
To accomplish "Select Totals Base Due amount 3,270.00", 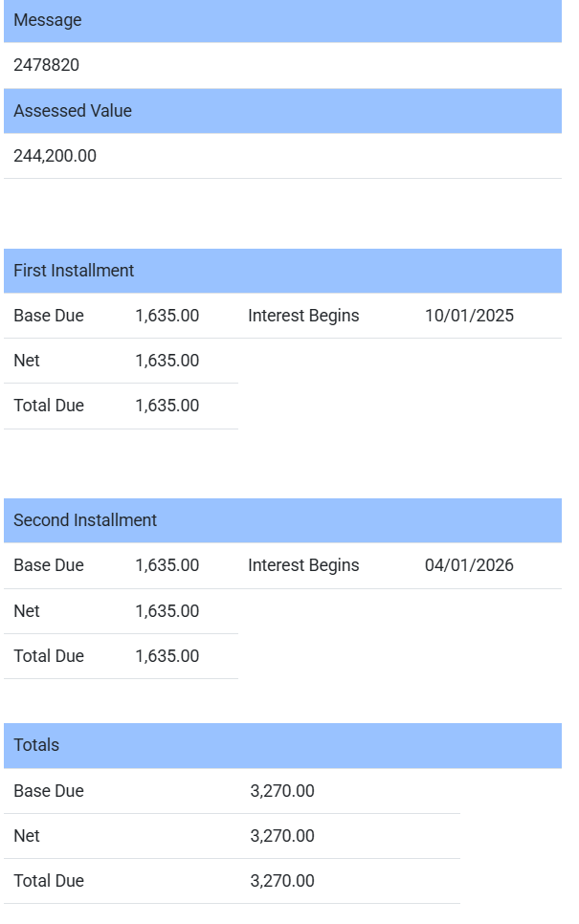I will click(x=282, y=791).
